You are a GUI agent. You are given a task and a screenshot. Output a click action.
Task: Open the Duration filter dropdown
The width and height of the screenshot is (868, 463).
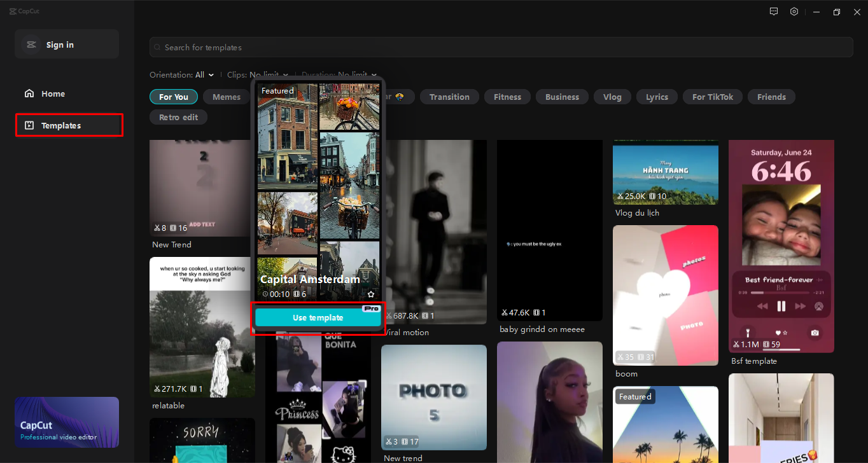[x=339, y=74]
